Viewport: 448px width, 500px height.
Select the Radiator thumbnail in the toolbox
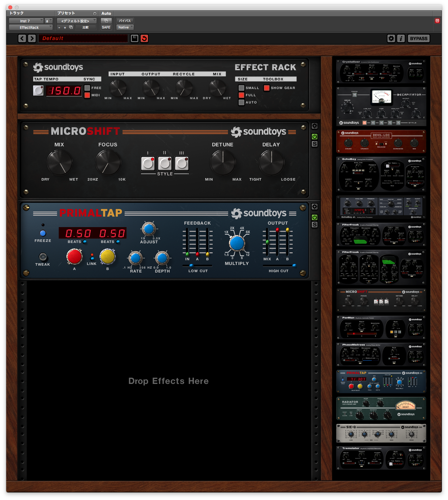tap(381, 408)
